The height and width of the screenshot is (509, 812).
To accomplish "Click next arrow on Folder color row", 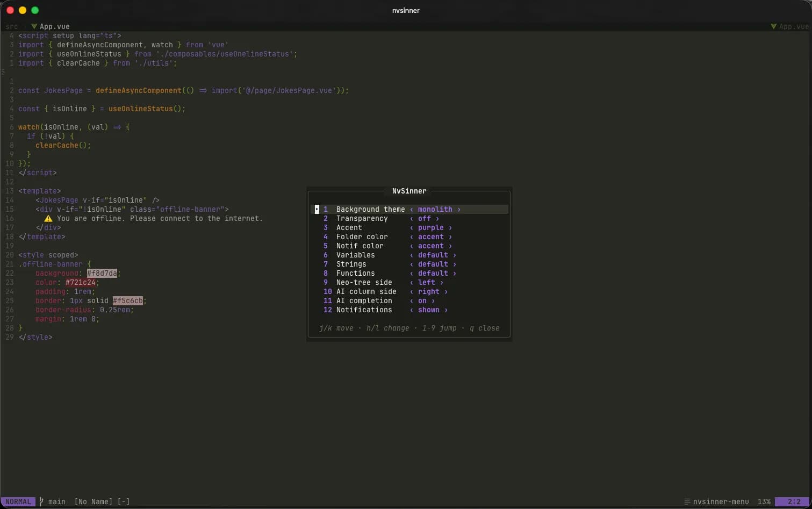I will (x=450, y=237).
